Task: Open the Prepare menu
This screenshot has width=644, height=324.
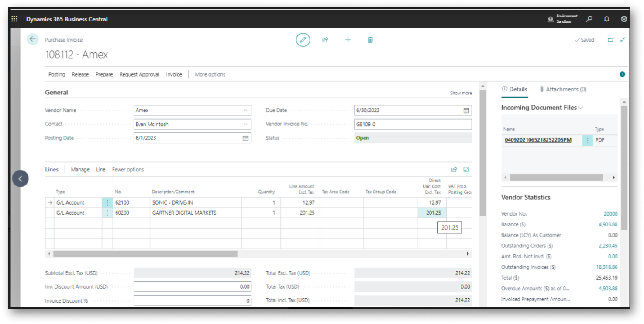Action: pos(104,74)
